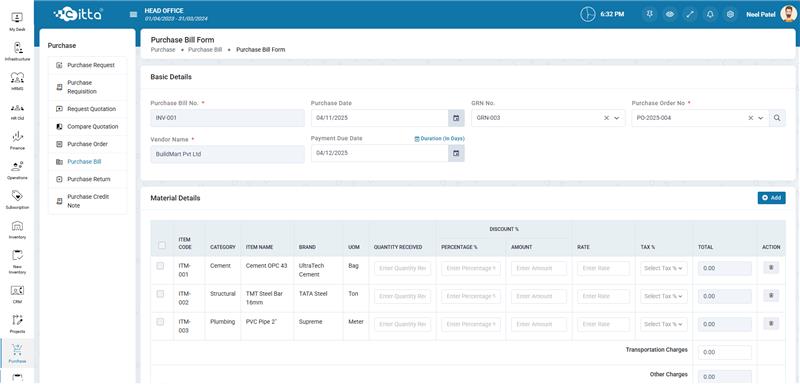Click the Duration (In Days) link

(x=439, y=139)
